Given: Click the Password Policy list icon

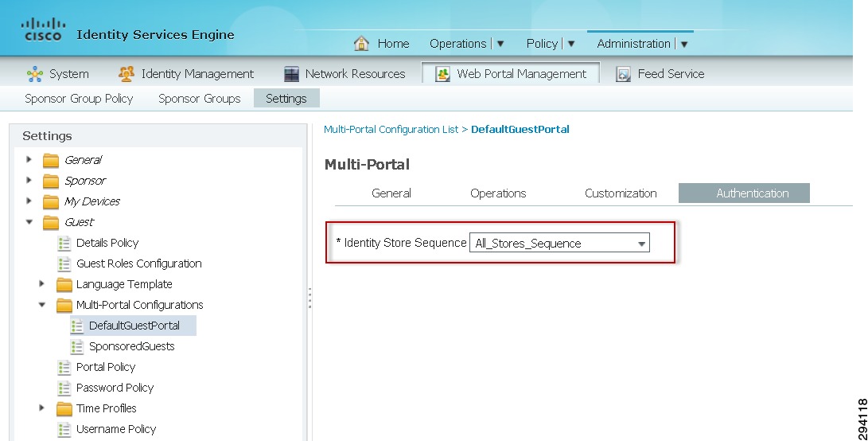Looking at the screenshot, I should pos(64,388).
